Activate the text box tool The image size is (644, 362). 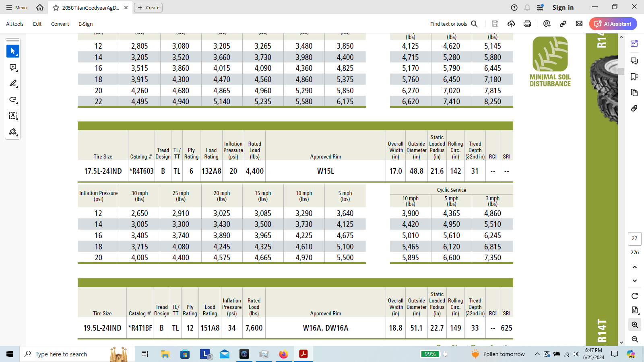13,116
